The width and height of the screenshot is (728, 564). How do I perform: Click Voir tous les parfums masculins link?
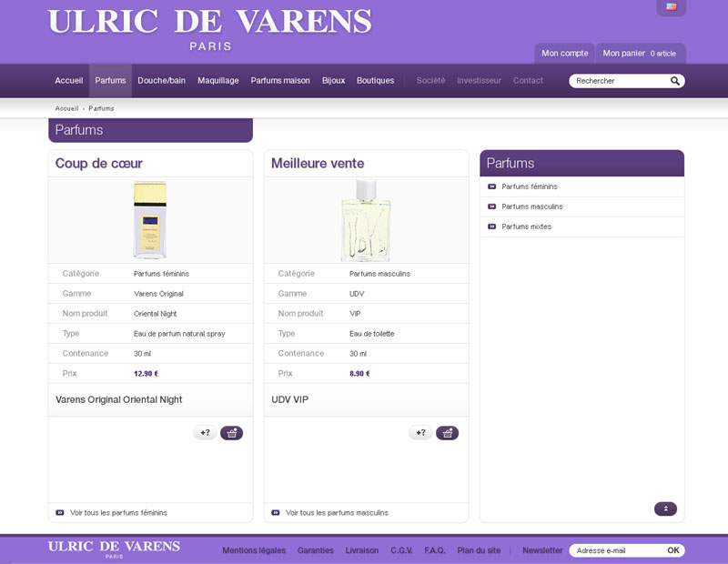tap(337, 512)
